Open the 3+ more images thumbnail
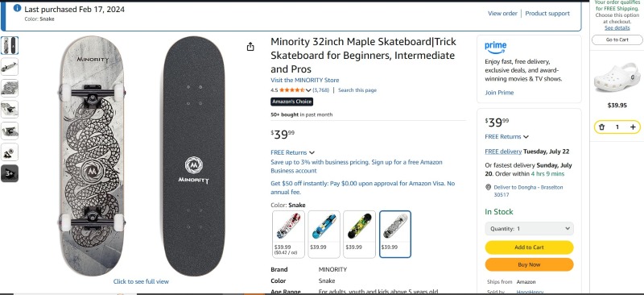644x295 pixels. pyautogui.click(x=10, y=173)
